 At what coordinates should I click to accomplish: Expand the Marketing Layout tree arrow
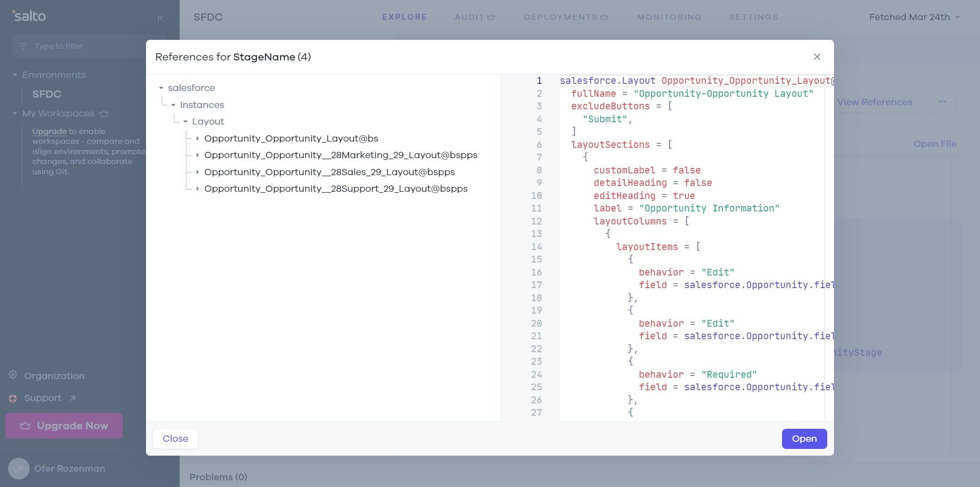pos(198,155)
